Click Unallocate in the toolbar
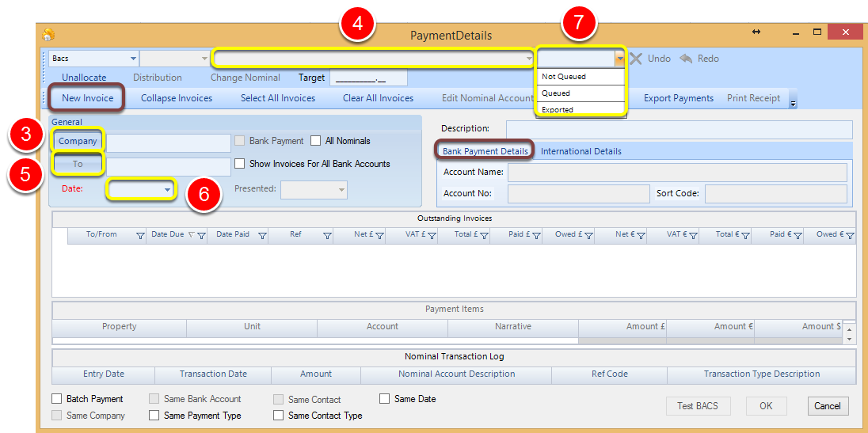Screen dimensions: 868x433 click(84, 78)
